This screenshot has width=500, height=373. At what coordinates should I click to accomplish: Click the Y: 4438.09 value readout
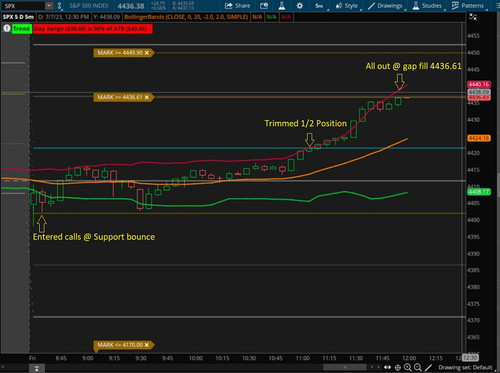point(107,17)
